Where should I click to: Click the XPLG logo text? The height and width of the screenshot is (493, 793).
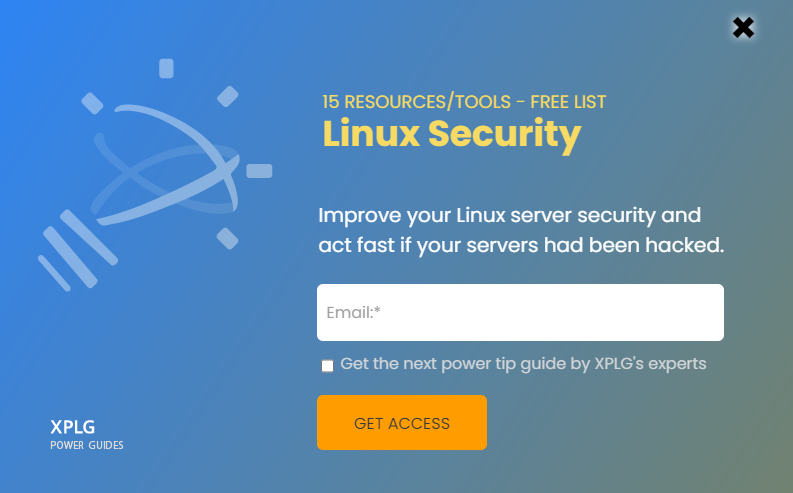72,427
